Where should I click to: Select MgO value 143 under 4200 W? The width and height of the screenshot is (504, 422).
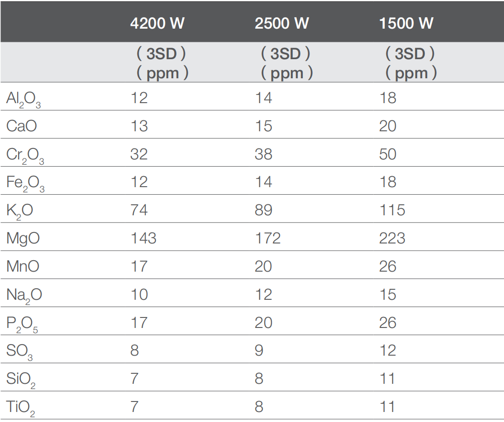[143, 238]
